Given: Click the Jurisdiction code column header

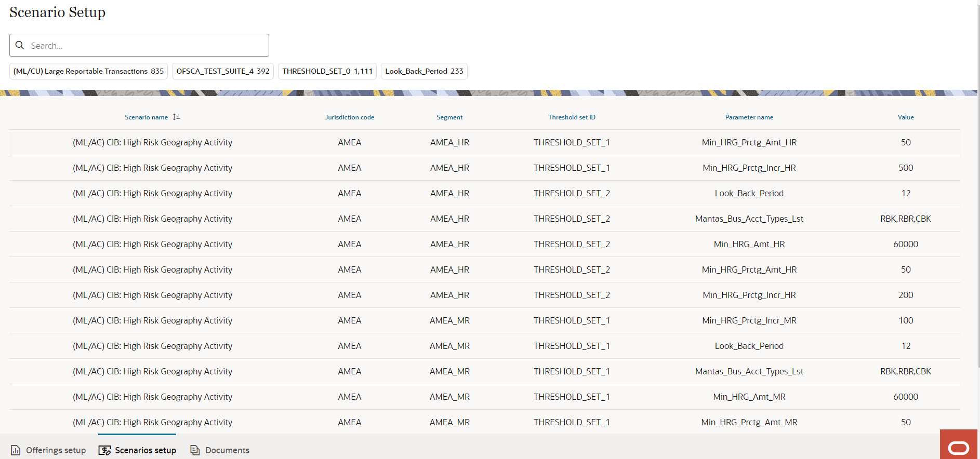Looking at the screenshot, I should pos(350,117).
